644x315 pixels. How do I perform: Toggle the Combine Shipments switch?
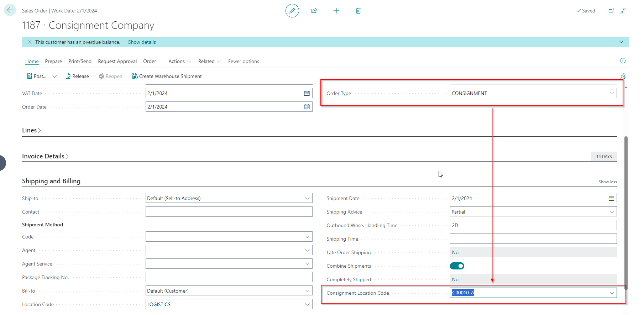point(457,266)
